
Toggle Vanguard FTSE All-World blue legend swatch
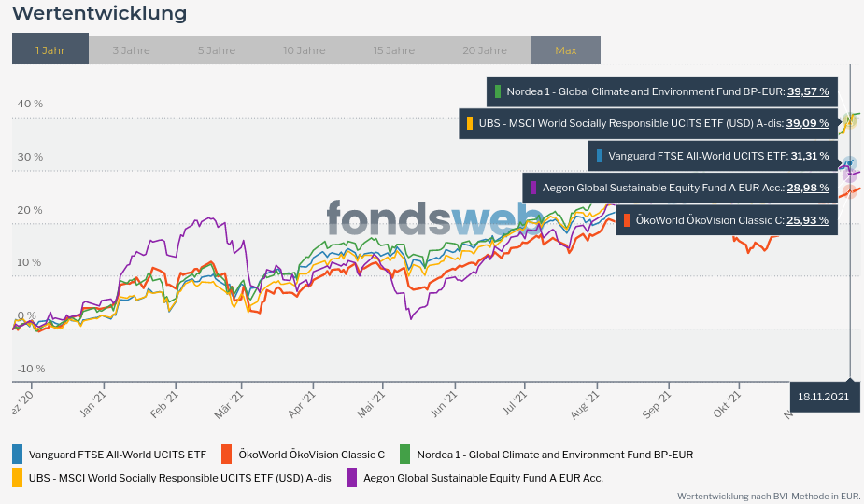(18, 455)
